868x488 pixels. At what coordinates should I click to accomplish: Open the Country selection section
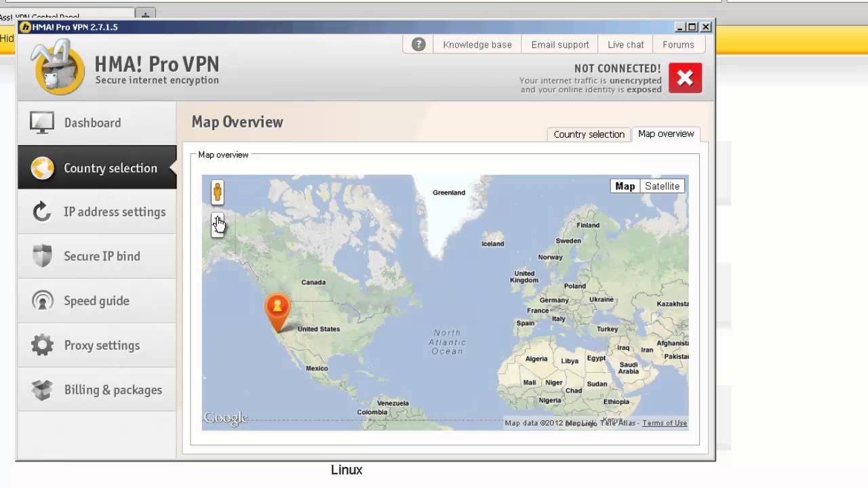click(97, 167)
